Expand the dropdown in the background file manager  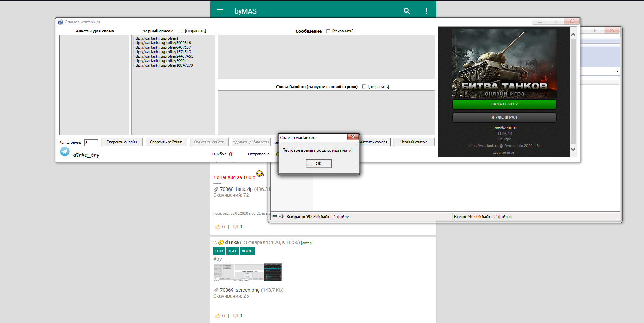click(617, 71)
